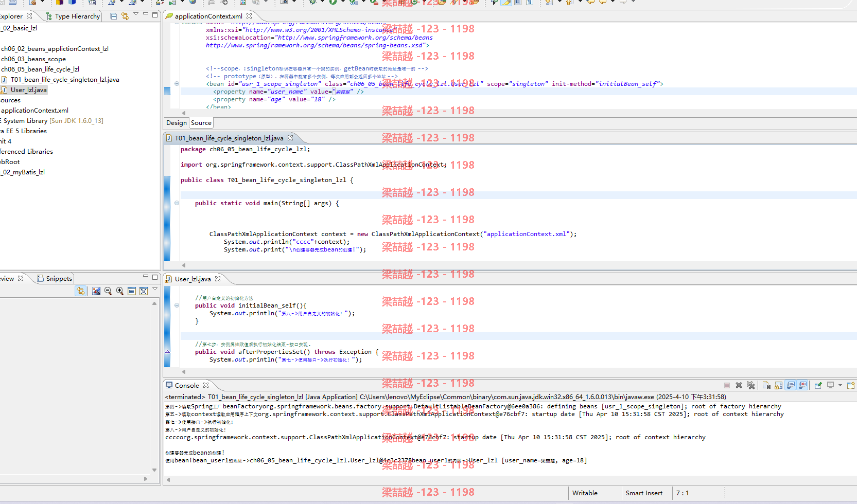Collapse the main method fold
Viewport: 857px width, 504px height.
177,203
